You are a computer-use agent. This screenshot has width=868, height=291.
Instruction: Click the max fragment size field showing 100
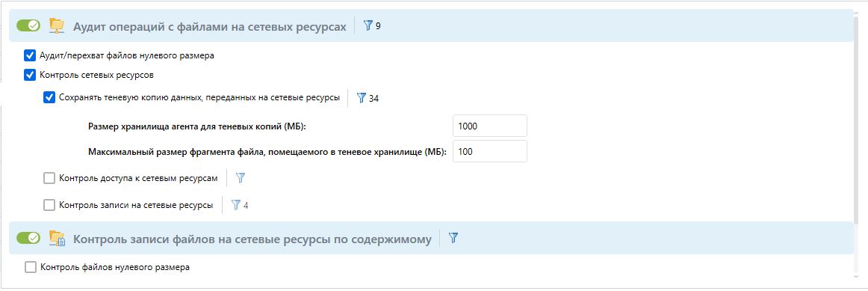point(490,151)
